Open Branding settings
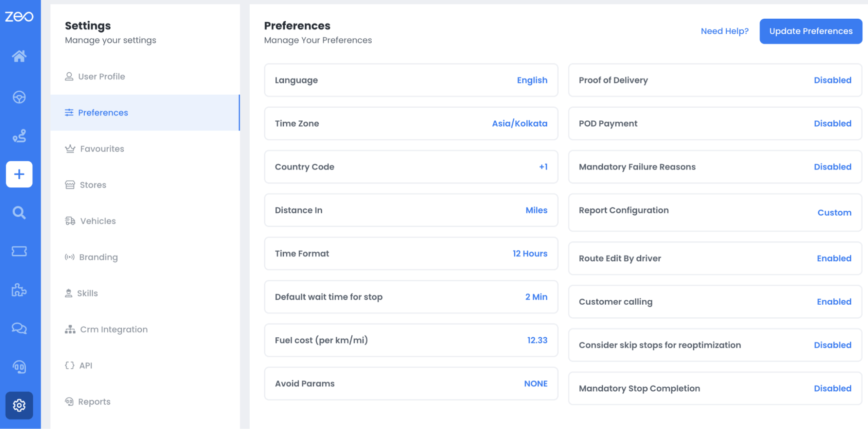Screen dimensions: 868x429 pos(145,257)
